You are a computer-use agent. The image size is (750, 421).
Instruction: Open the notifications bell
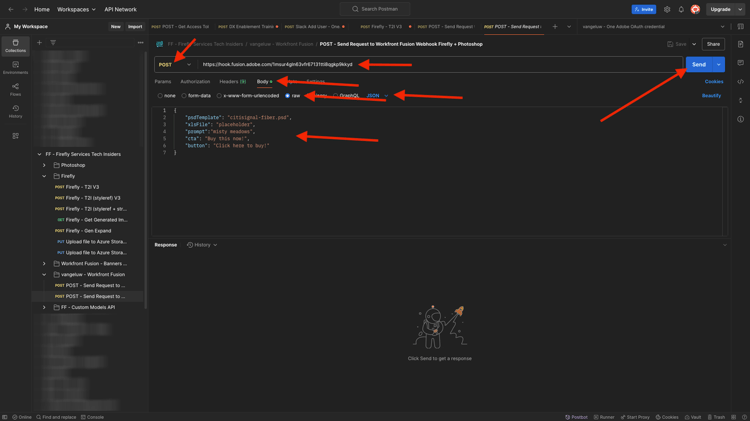(x=681, y=9)
